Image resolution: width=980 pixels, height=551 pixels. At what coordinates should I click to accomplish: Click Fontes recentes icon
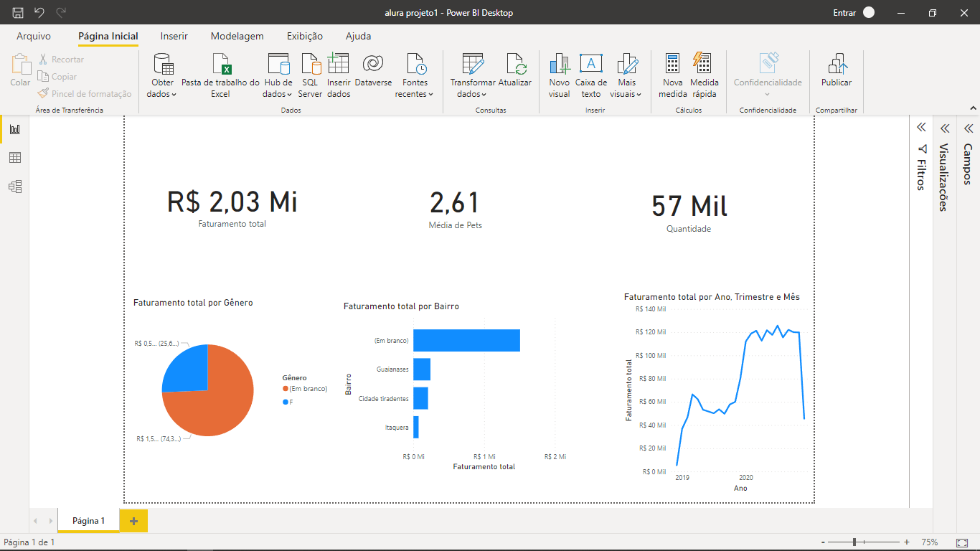(x=416, y=64)
